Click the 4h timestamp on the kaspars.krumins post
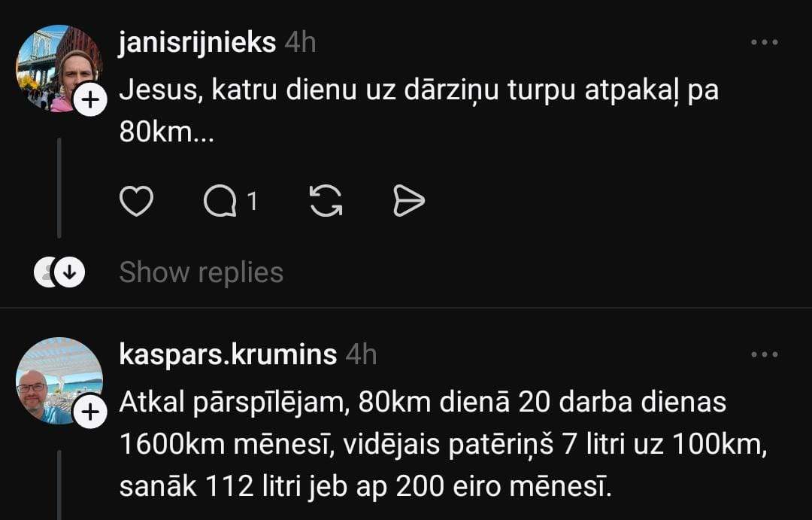 [361, 354]
